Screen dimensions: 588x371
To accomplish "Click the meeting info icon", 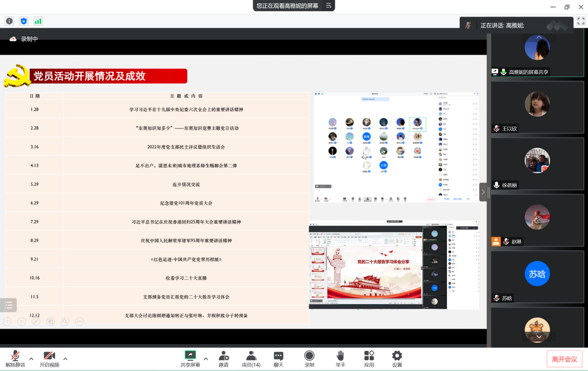I will tap(9, 21).
